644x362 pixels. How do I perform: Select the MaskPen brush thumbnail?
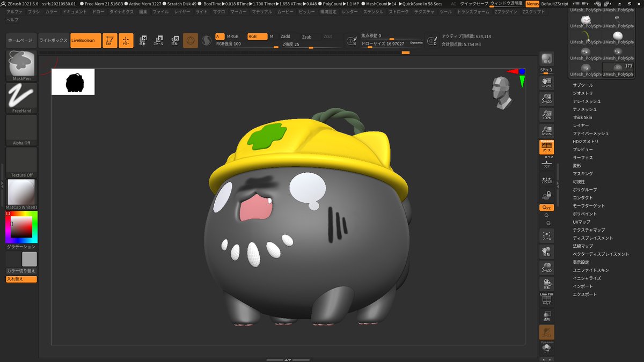[x=21, y=65]
